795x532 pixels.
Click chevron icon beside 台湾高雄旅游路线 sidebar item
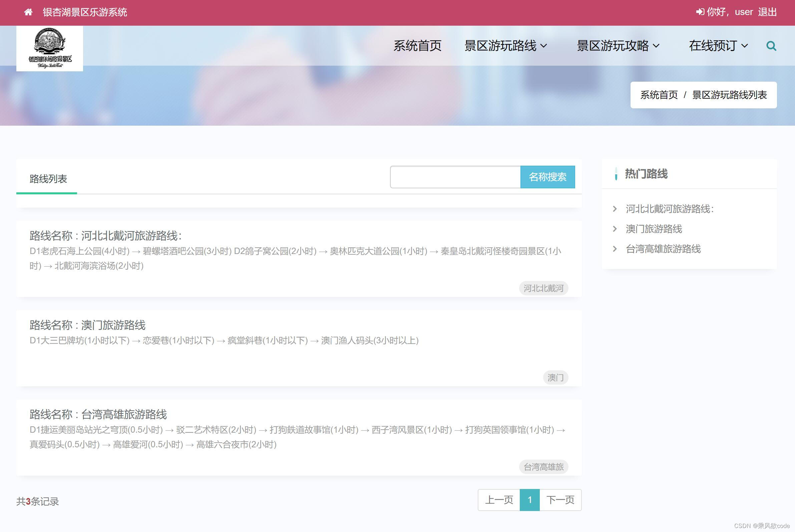[x=615, y=249]
